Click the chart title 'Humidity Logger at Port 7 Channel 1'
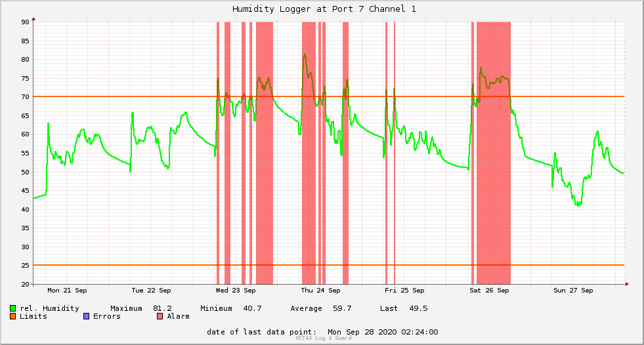The width and height of the screenshot is (644, 345). click(324, 9)
